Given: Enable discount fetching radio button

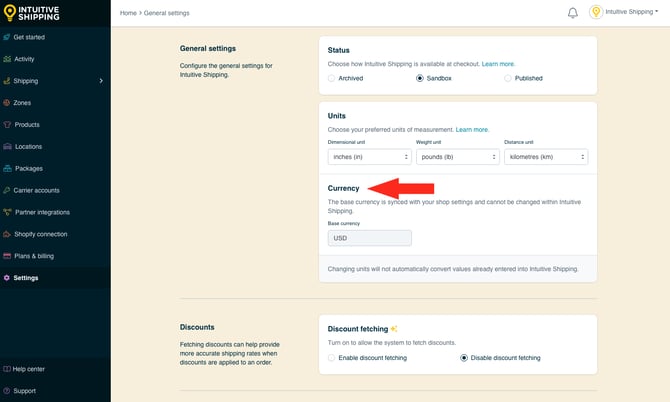Looking at the screenshot, I should coord(333,358).
